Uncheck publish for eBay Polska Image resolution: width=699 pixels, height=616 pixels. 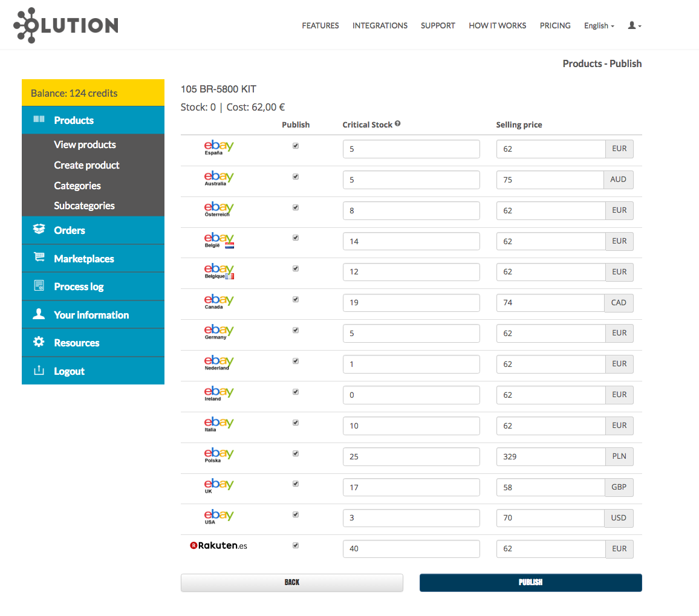[x=296, y=453]
